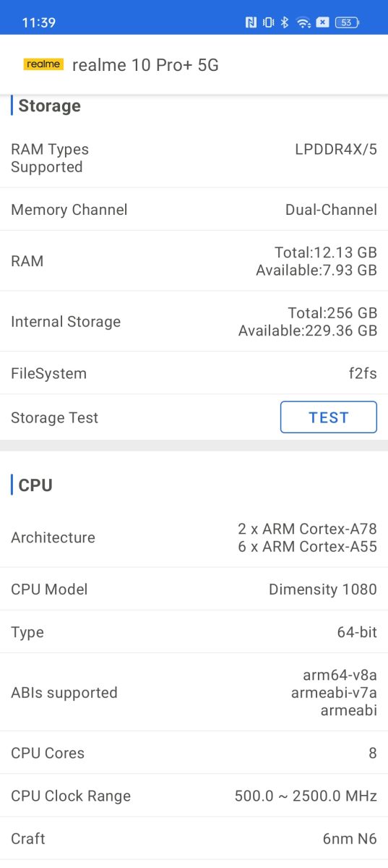This screenshot has width=388, height=868.
Task: Tap the Internal Storage row
Action: pyautogui.click(x=194, y=321)
